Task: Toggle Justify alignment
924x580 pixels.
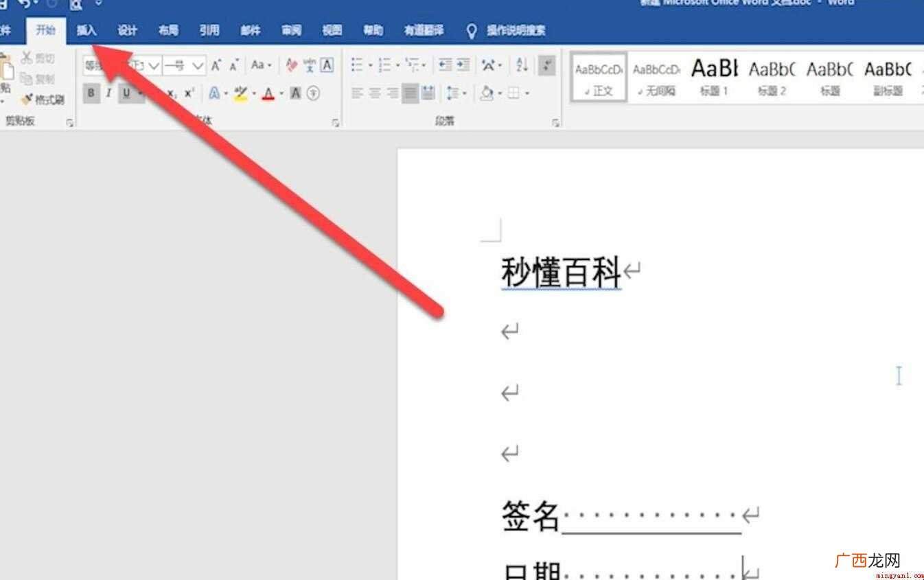Action: [411, 93]
